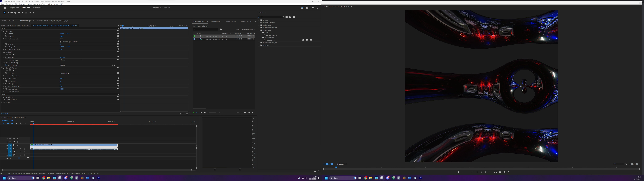Switch to the Media-Browser tab
The width and height of the screenshot is (644, 181).
pyautogui.click(x=215, y=21)
